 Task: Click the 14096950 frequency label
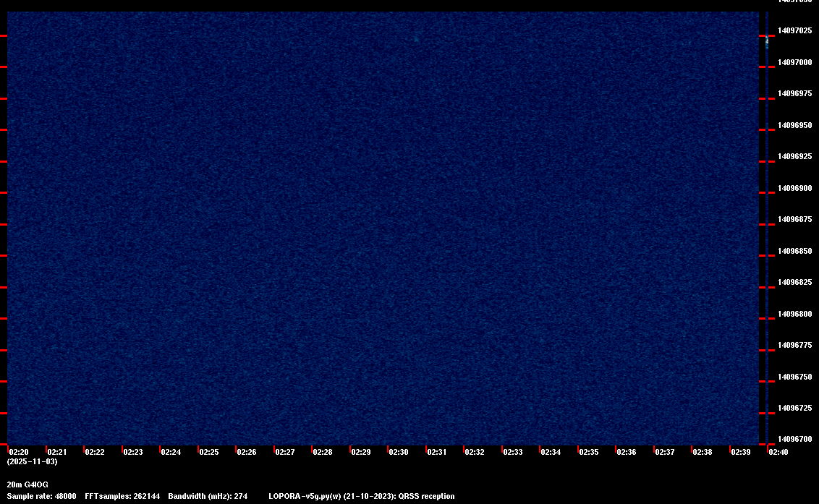pyautogui.click(x=795, y=125)
